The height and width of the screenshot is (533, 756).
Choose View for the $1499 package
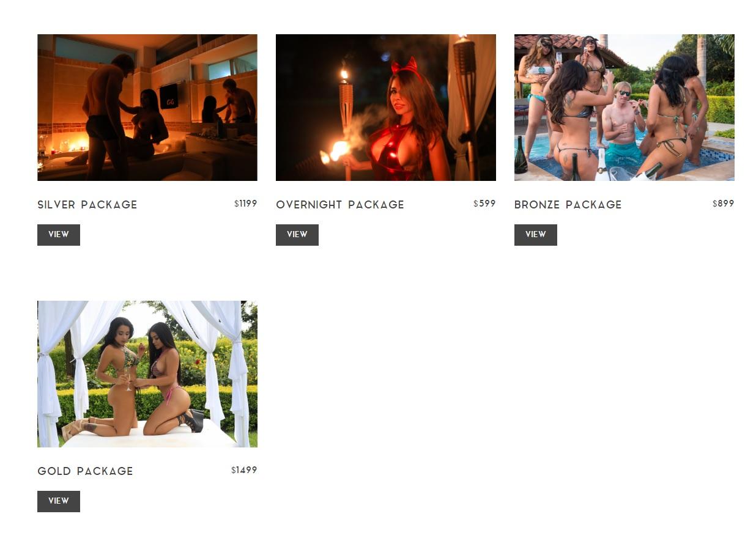[x=59, y=501]
